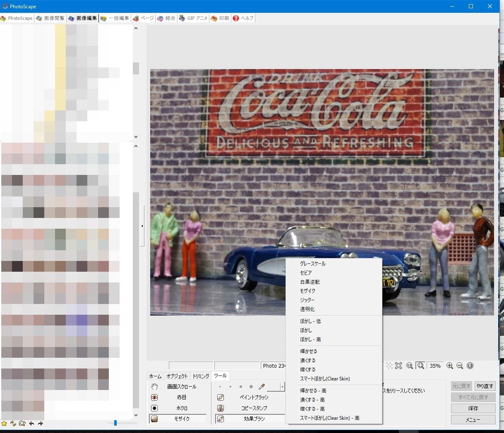Collapse the left panel with splitter arrow
This screenshot has width=504, height=433.
click(x=142, y=226)
